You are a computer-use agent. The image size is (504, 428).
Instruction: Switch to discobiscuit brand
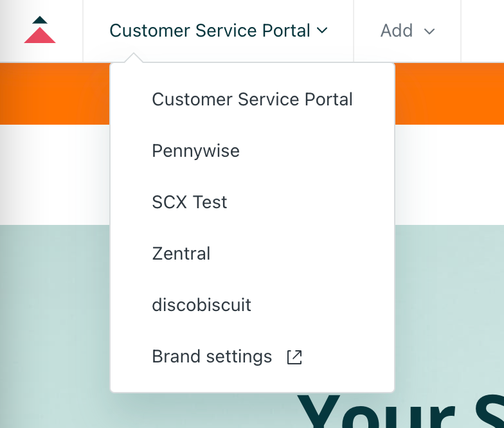252,305
